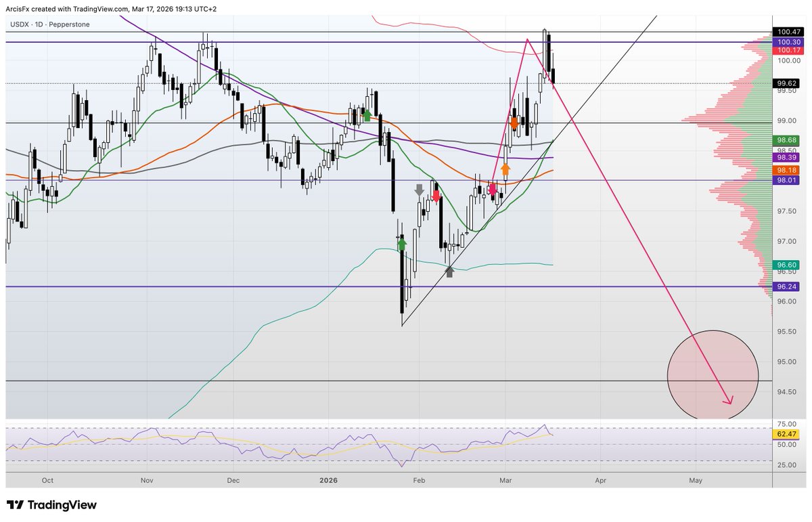Click orange up-arrow signal in early March
This screenshot has width=812, height=522.
(505, 169)
